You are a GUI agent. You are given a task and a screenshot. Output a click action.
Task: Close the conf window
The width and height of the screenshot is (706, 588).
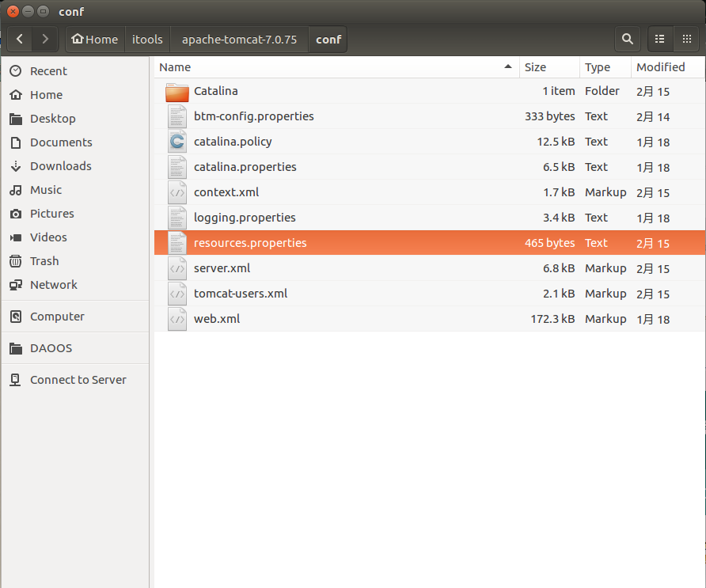tap(13, 12)
